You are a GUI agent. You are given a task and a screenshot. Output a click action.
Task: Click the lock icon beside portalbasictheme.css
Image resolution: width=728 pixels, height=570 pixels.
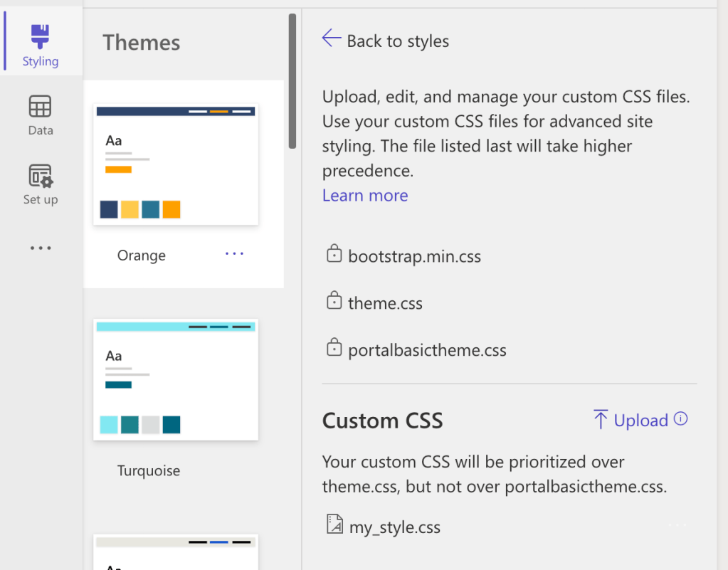(334, 349)
